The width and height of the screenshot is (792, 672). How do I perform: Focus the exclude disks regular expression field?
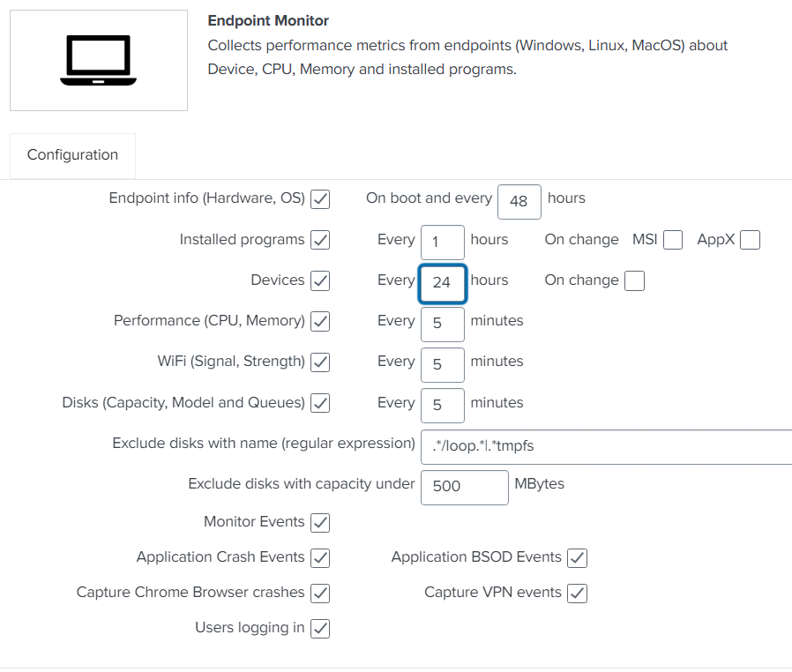tap(607, 446)
